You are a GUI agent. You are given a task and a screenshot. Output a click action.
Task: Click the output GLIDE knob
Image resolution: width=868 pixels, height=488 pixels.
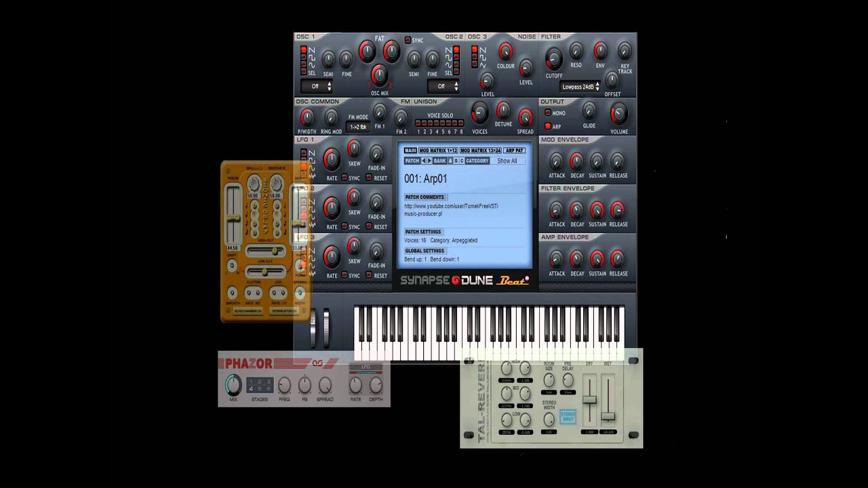[x=589, y=111]
